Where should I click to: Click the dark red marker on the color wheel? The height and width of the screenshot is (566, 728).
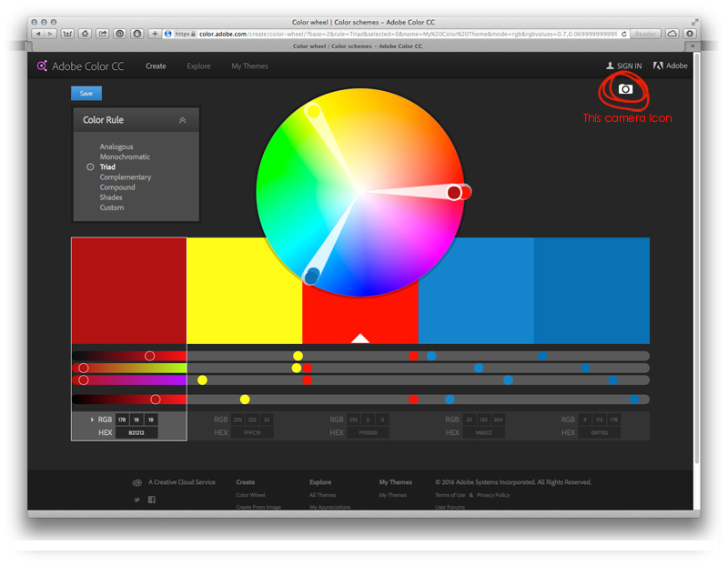(x=454, y=192)
